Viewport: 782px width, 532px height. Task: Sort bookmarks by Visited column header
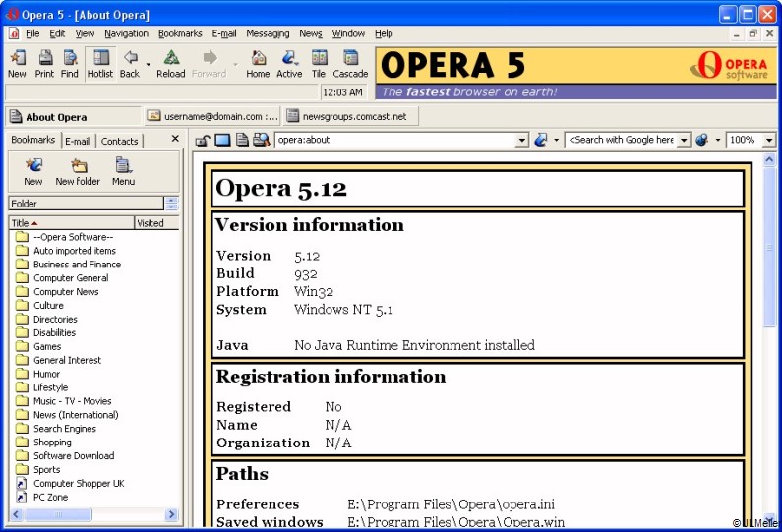pos(156,223)
